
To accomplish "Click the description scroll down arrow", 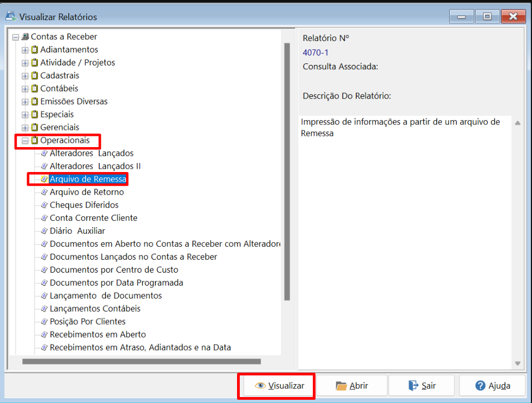I will coord(518,364).
